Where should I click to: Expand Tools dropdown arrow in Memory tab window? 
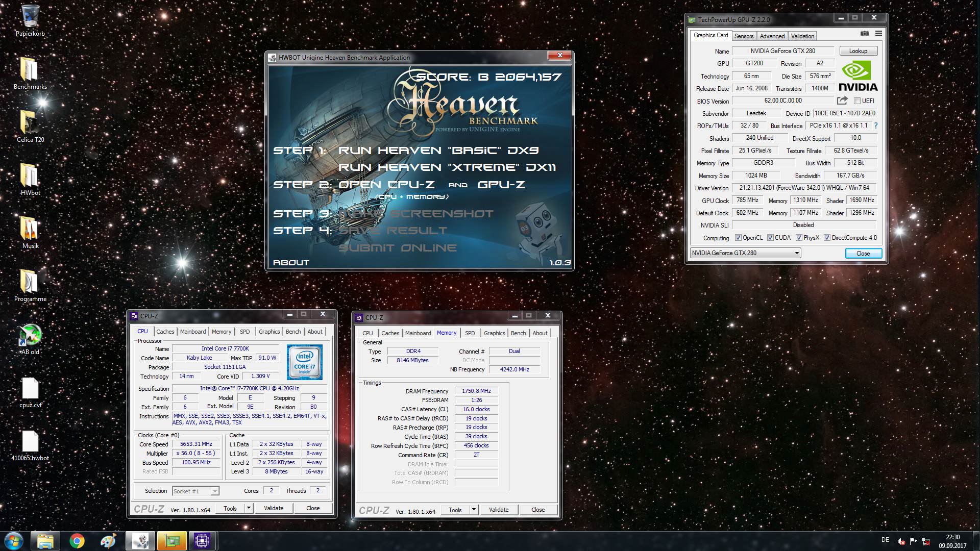474,510
